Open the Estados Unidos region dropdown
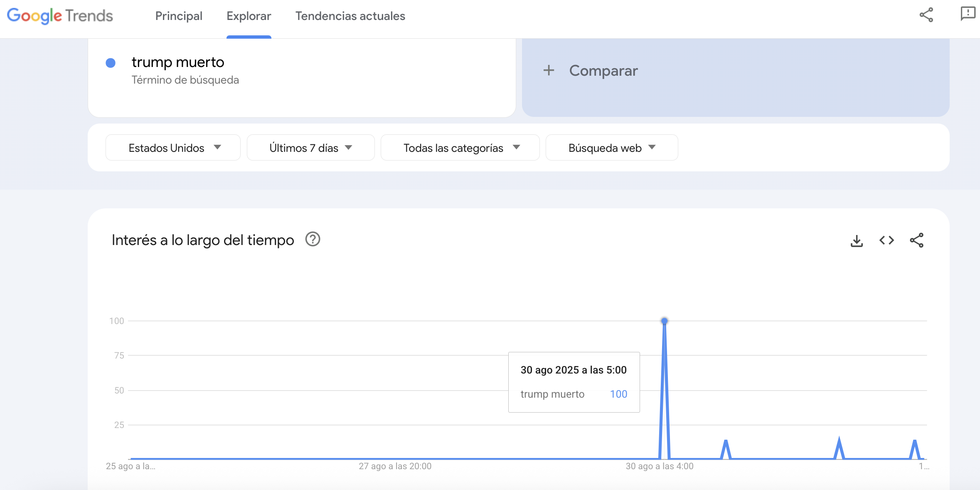This screenshot has height=490, width=980. [x=173, y=148]
